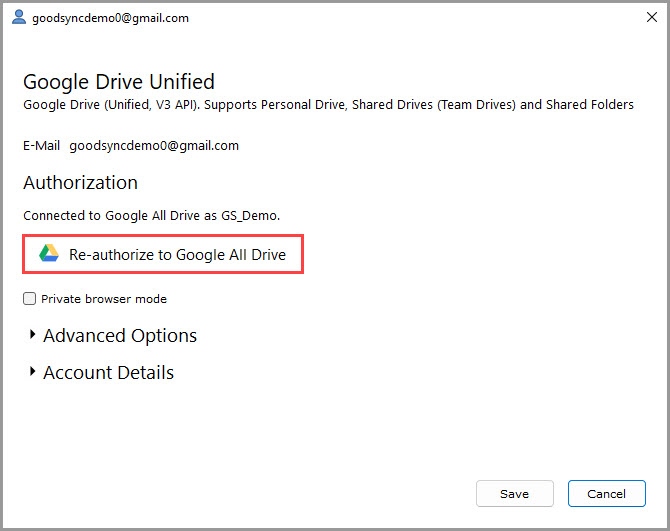Enable Private browser mode checkbox
The height and width of the screenshot is (531, 670).
pyautogui.click(x=29, y=299)
